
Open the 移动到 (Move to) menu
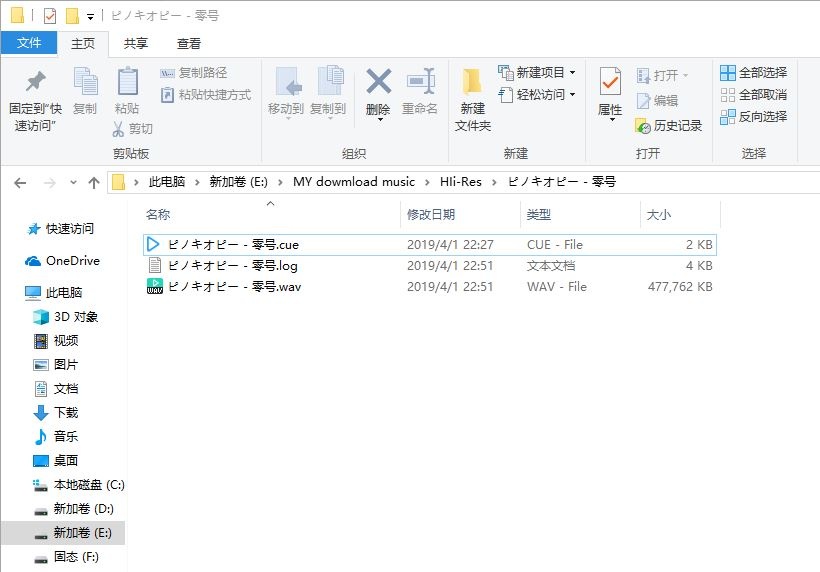point(286,92)
